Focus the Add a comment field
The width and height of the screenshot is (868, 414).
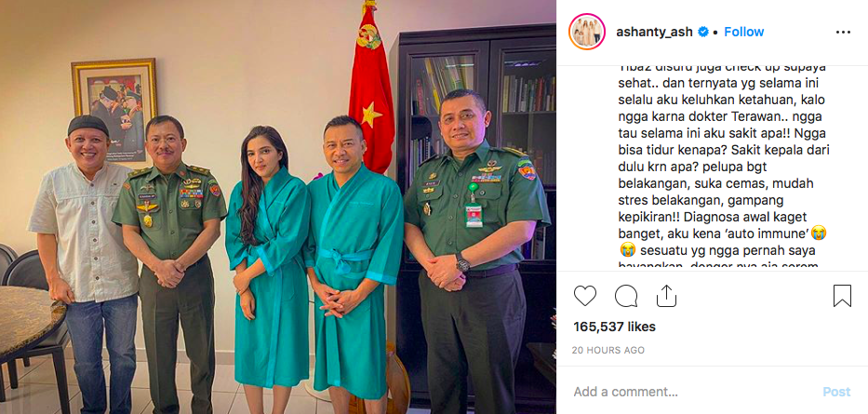[x=692, y=392]
